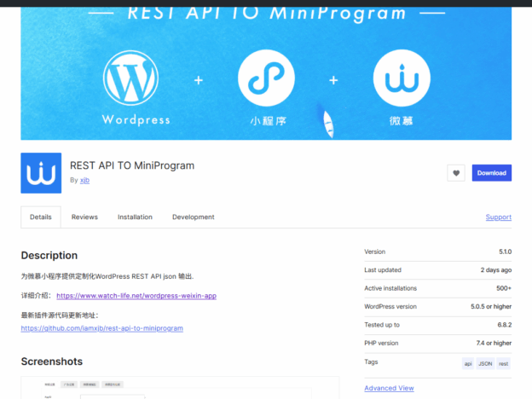Click the rest tag
The width and height of the screenshot is (532, 399).
(504, 364)
